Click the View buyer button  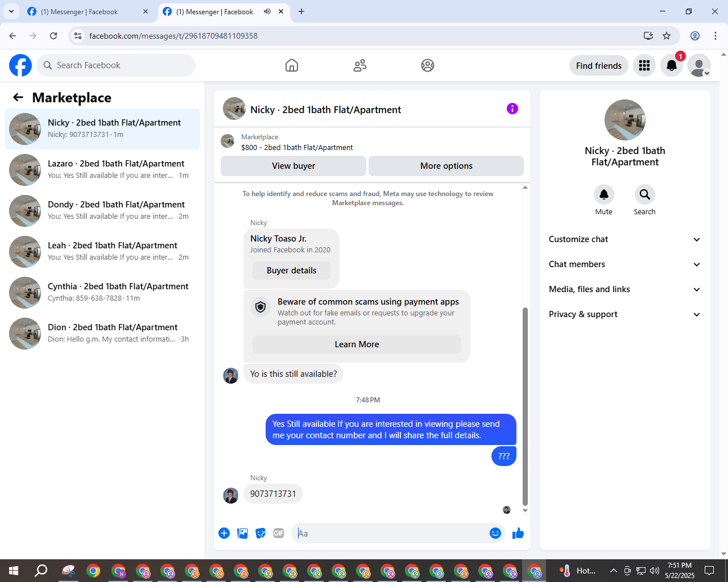(293, 166)
